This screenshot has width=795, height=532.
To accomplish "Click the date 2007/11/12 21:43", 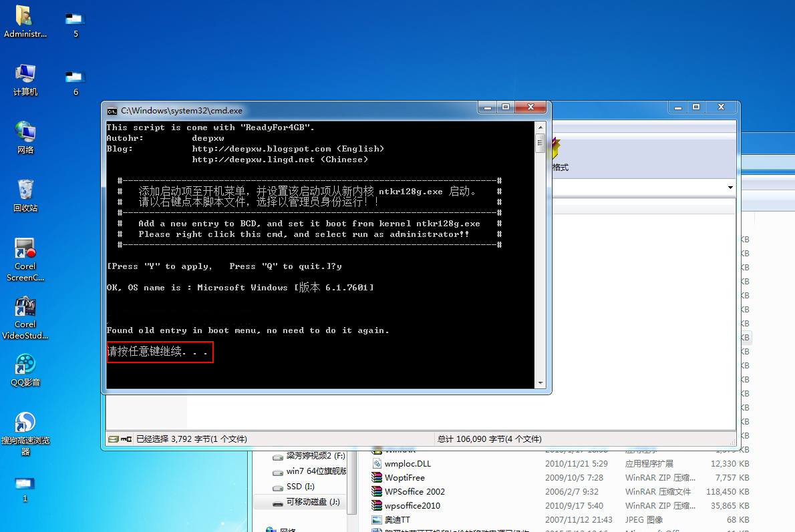I will click(579, 520).
